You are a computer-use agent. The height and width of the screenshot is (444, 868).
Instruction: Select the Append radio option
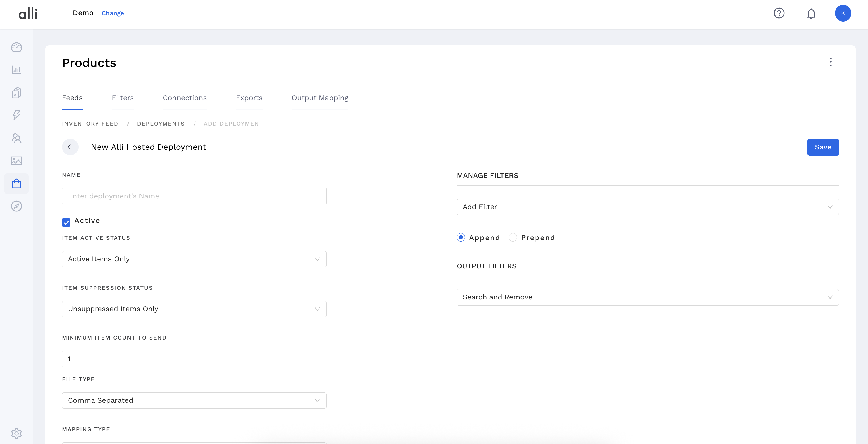pyautogui.click(x=461, y=238)
